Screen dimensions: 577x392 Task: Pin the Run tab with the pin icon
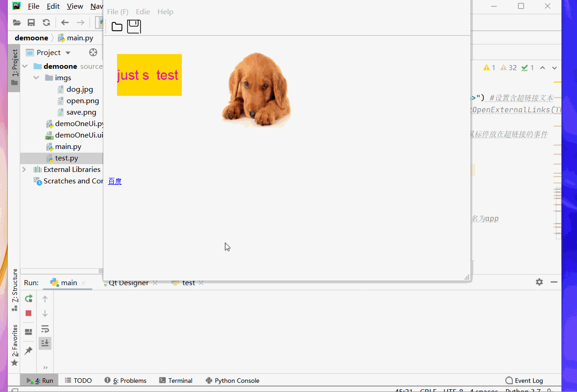[28, 351]
